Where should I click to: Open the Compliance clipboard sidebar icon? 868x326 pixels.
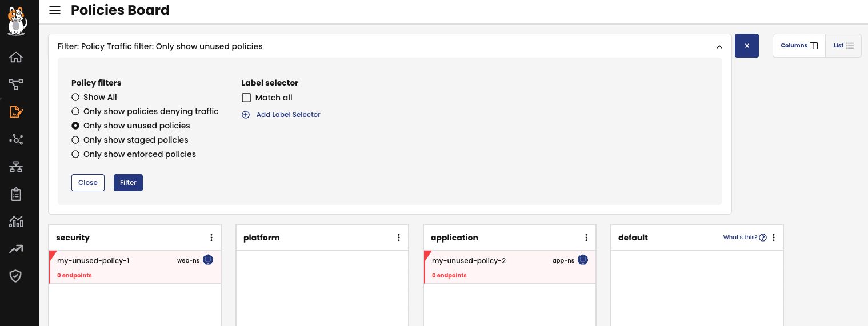pyautogui.click(x=16, y=194)
